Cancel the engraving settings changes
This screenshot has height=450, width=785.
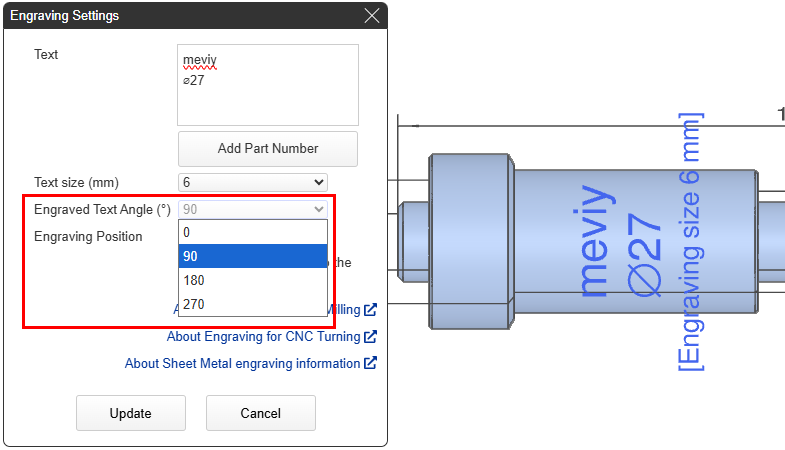pos(260,413)
